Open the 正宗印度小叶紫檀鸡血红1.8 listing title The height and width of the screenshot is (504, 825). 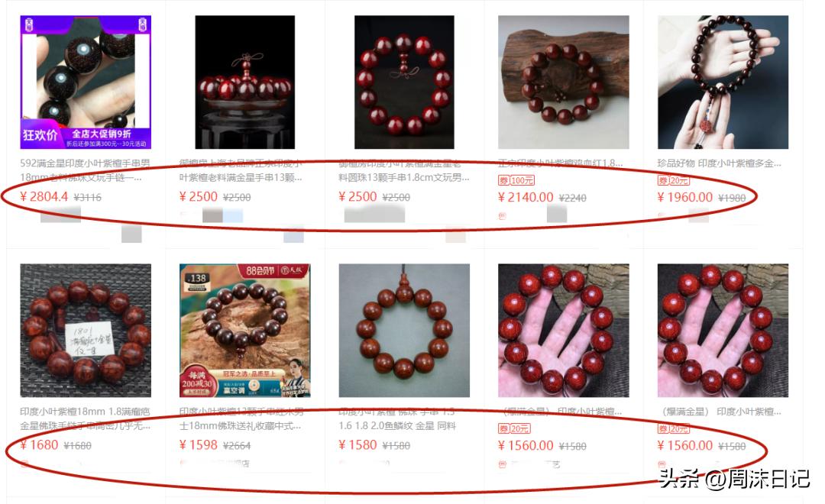point(561,163)
